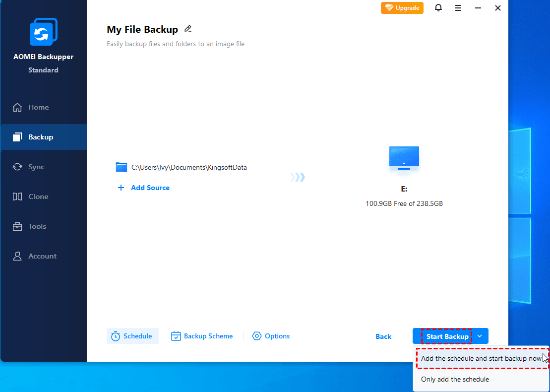Image resolution: width=550 pixels, height=392 pixels.
Task: Click the Back link
Action: point(383,336)
